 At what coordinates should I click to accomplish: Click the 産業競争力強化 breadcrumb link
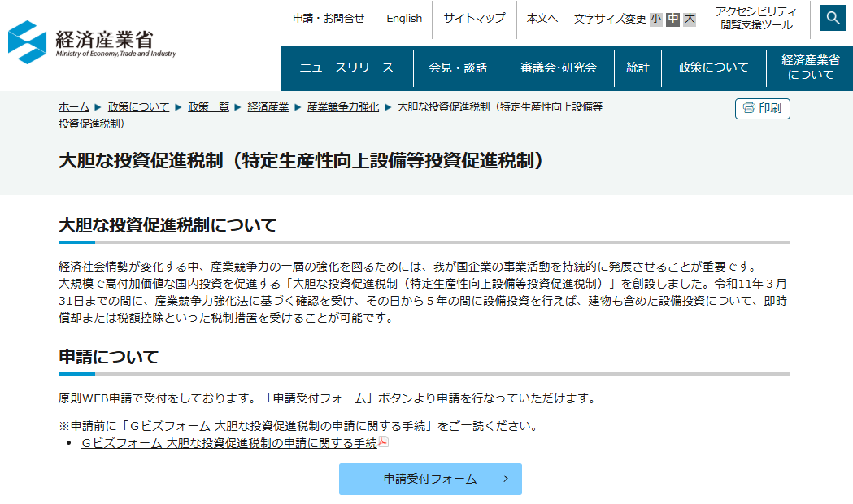point(342,107)
